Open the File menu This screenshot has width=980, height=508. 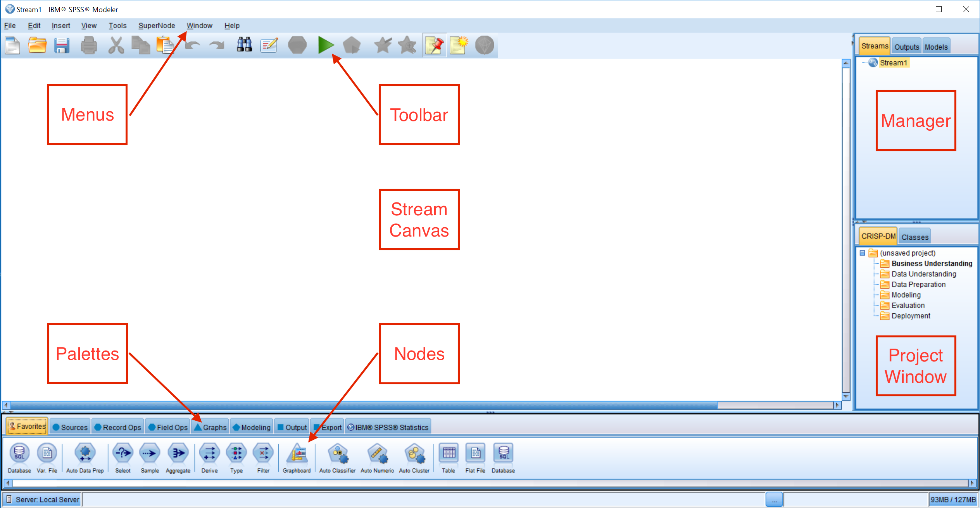pyautogui.click(x=10, y=26)
